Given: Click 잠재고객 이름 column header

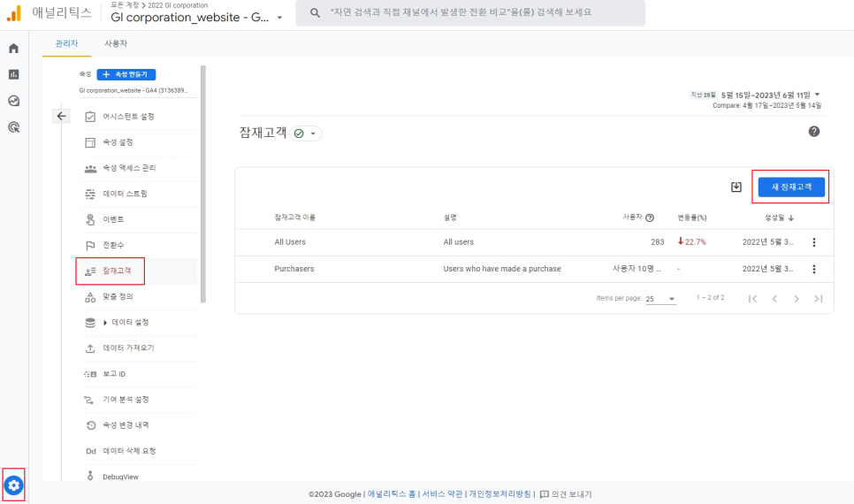Looking at the screenshot, I should tap(294, 218).
